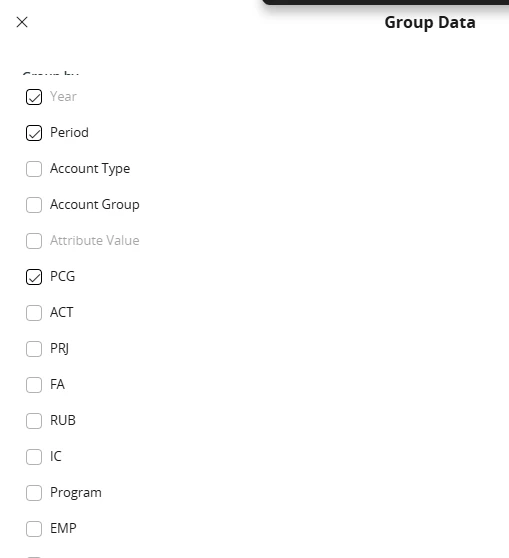Uncheck the Period checkbox
Screen dimensions: 509x558
[34, 133]
